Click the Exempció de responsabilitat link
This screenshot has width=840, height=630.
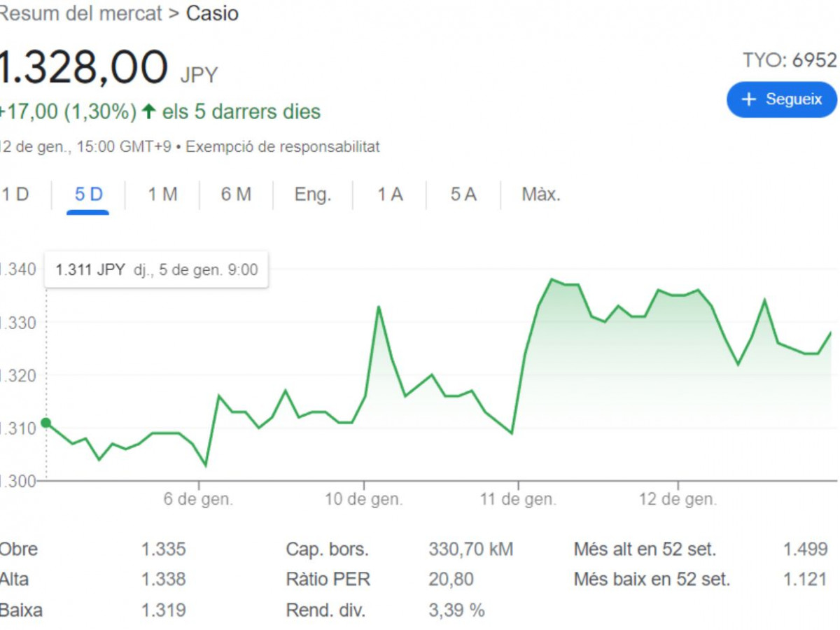coord(283,147)
